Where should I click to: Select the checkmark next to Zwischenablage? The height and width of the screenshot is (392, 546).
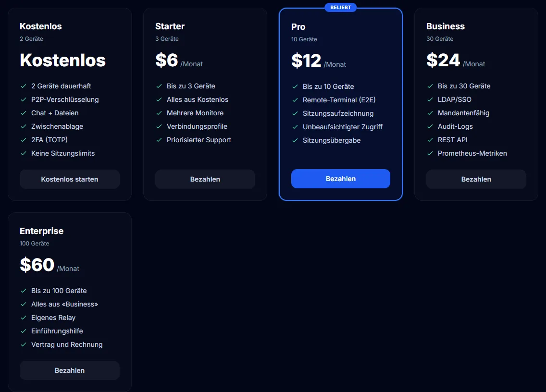(x=24, y=126)
